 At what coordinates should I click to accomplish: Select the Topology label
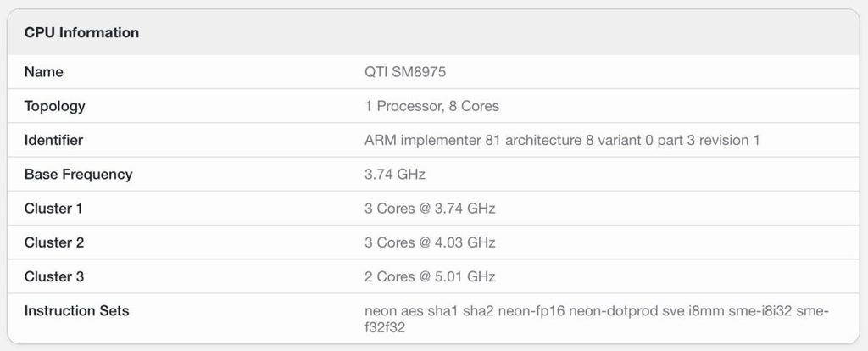pyautogui.click(x=55, y=106)
